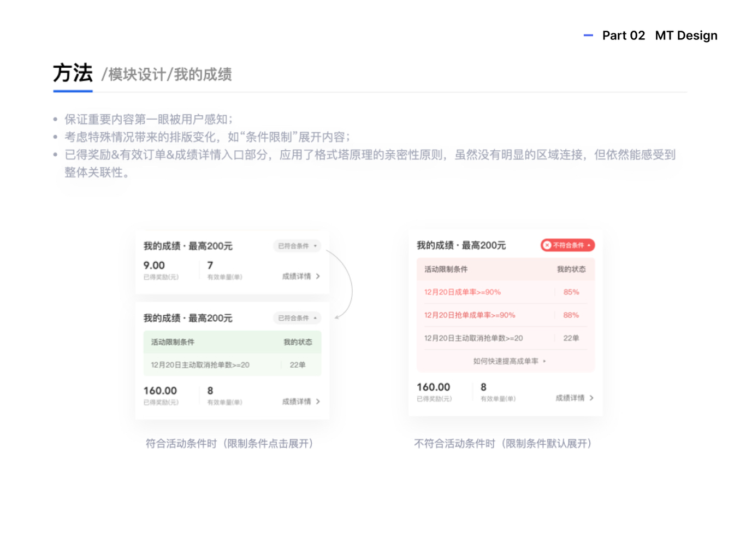Click 160.00 reward below the green table

coord(160,391)
